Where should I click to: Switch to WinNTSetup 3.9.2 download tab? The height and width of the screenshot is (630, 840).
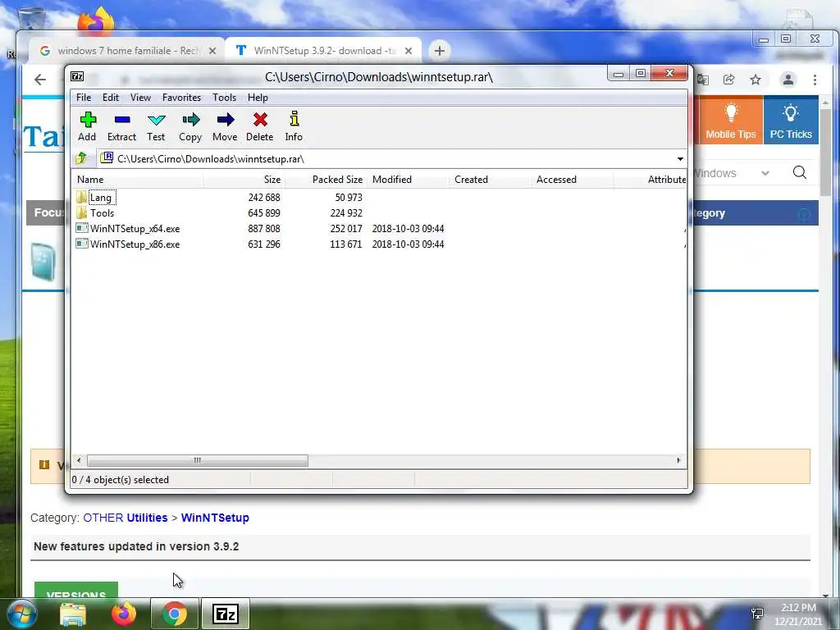(x=323, y=51)
